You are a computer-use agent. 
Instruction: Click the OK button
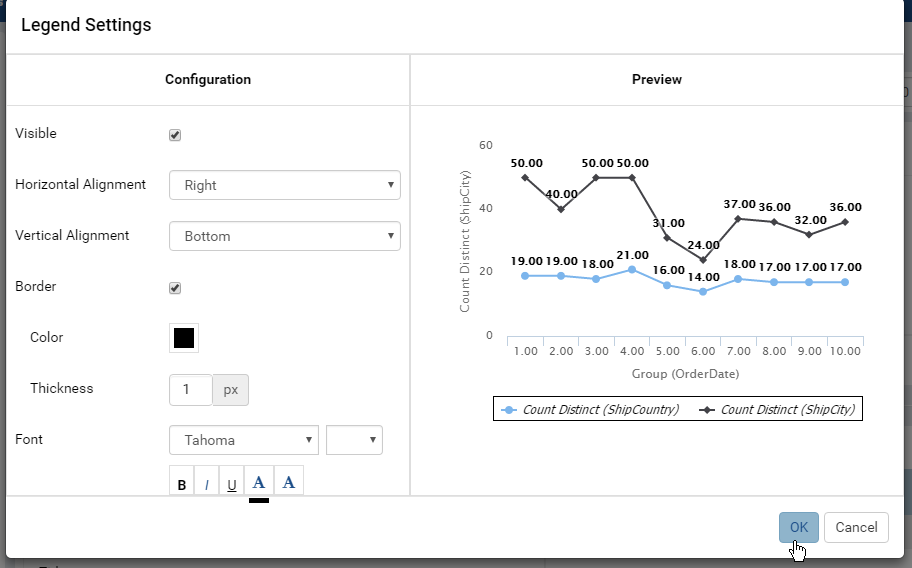799,527
